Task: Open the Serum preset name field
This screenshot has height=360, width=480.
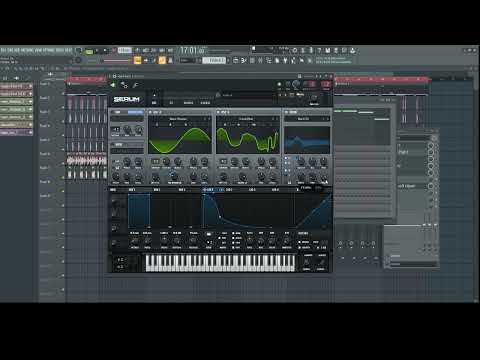Action: [x=245, y=95]
